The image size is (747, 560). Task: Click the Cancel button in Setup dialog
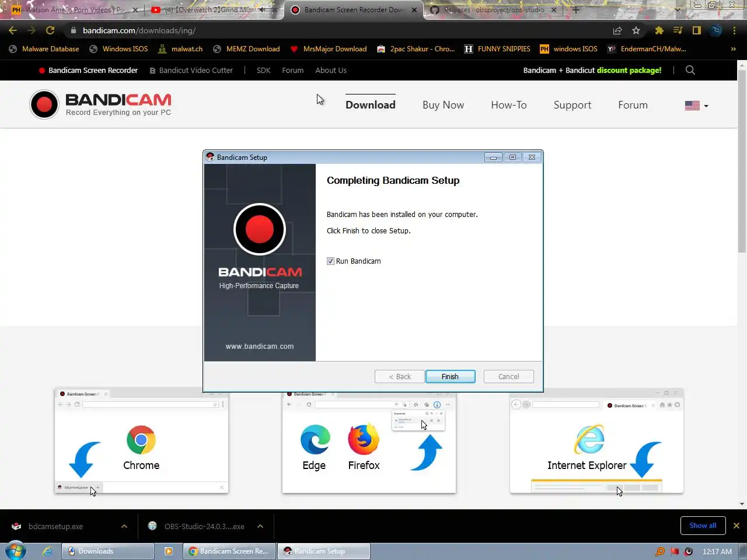(508, 377)
